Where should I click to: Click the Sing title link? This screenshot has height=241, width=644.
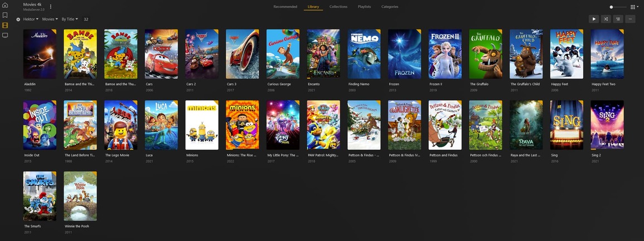coord(554,155)
